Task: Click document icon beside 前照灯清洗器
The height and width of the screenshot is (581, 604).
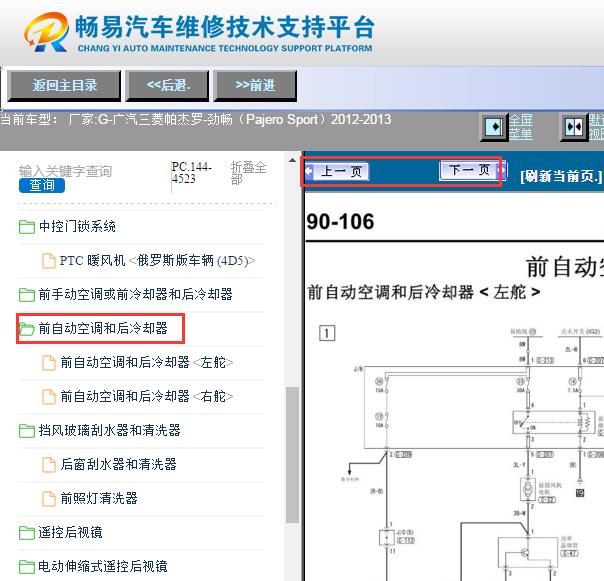Action: click(x=49, y=498)
